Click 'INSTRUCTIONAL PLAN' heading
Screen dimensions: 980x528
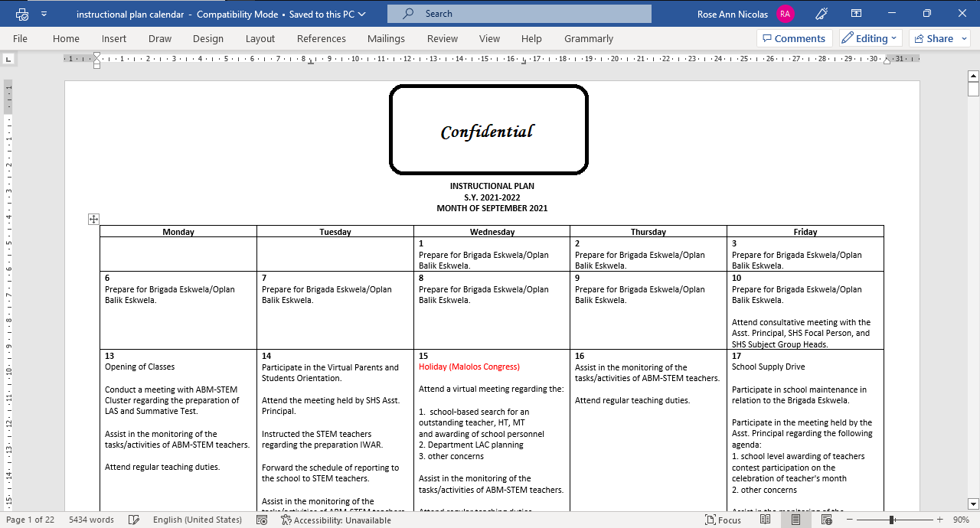[492, 186]
